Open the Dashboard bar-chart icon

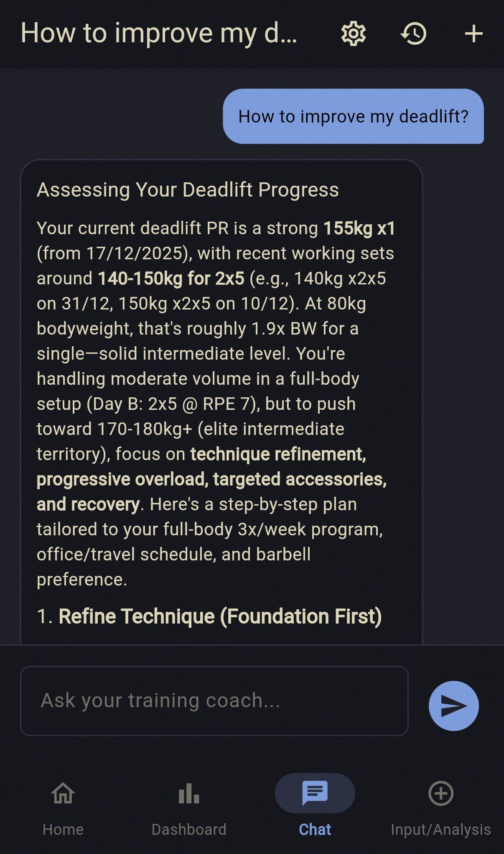(x=189, y=793)
